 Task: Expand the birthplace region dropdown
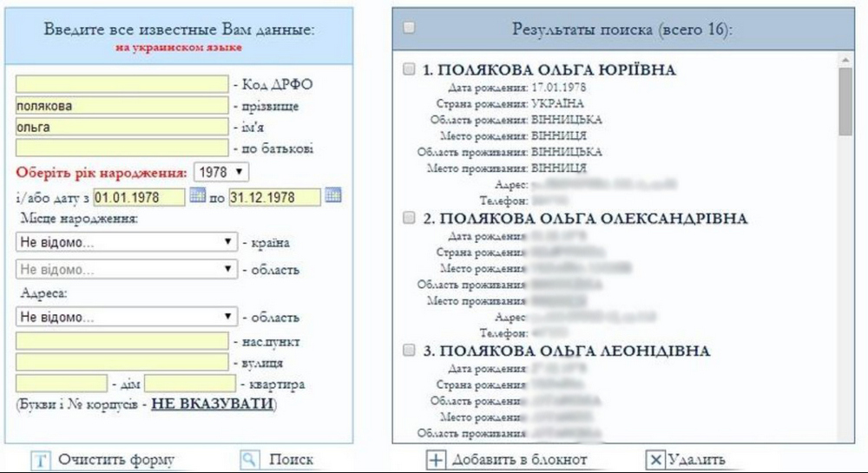127,270
